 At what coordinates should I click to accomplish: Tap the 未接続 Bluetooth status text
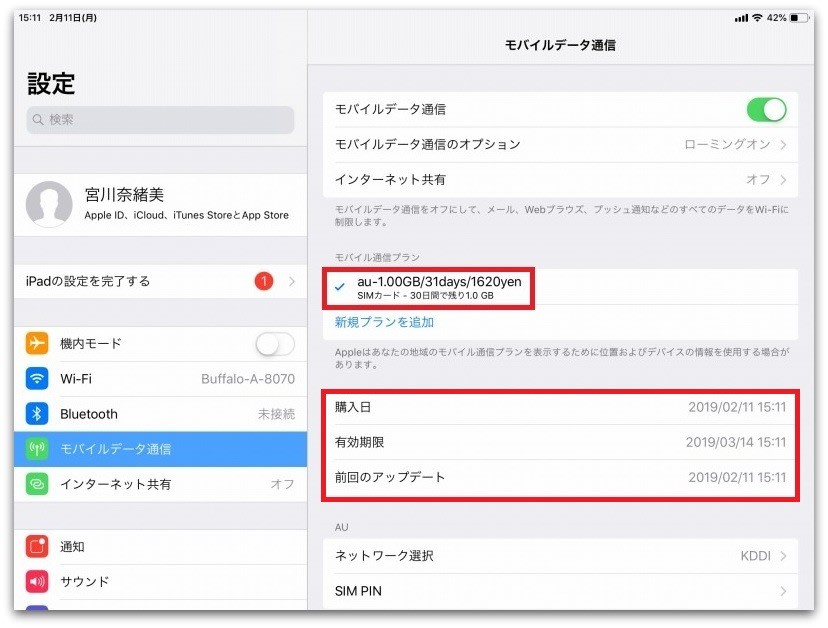(276, 414)
